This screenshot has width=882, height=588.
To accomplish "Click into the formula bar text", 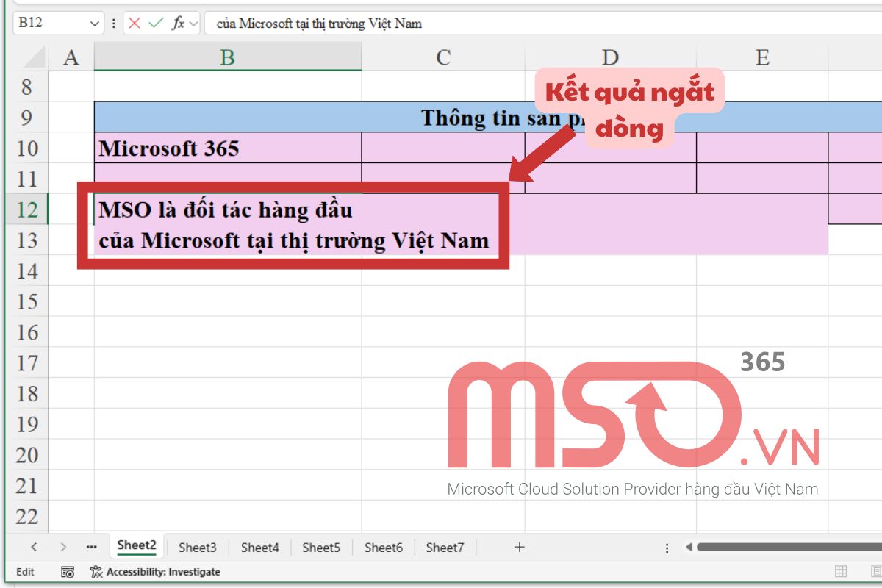I will pyautogui.click(x=544, y=24).
